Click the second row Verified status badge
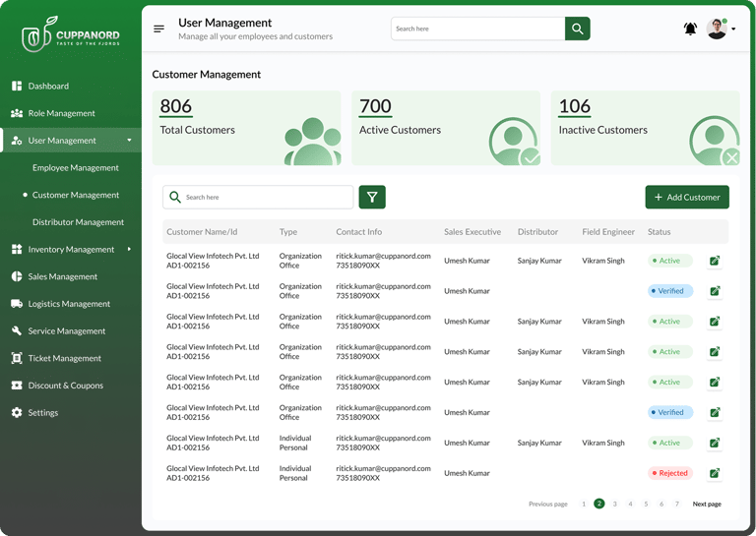Screen dimensions: 756x536 pyautogui.click(x=670, y=291)
